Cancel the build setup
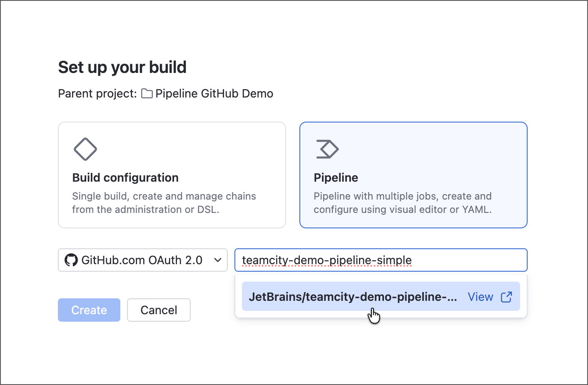This screenshot has height=385, width=588. [x=159, y=310]
